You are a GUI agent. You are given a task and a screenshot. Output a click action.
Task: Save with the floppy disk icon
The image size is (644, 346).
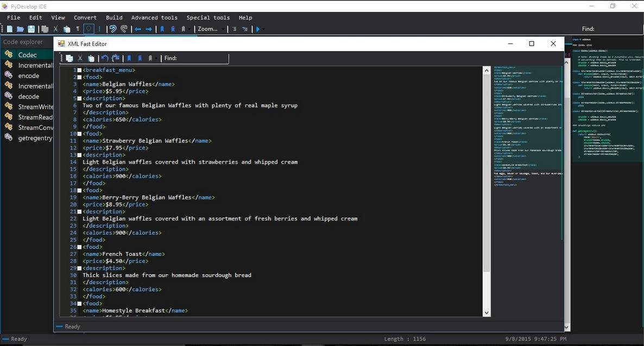pos(31,29)
